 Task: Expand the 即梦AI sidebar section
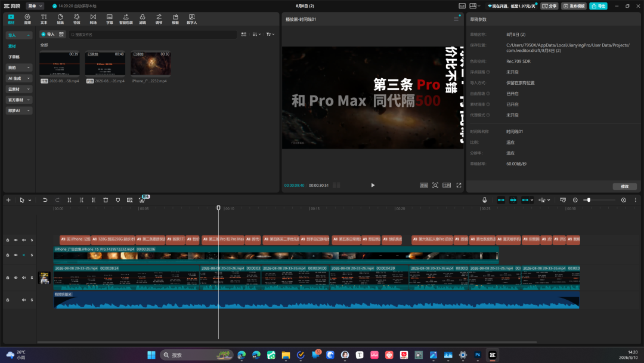(x=19, y=110)
